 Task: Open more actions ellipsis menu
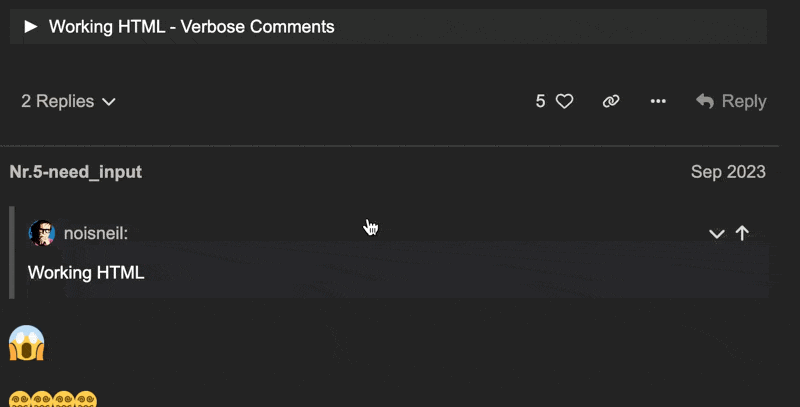pos(658,101)
